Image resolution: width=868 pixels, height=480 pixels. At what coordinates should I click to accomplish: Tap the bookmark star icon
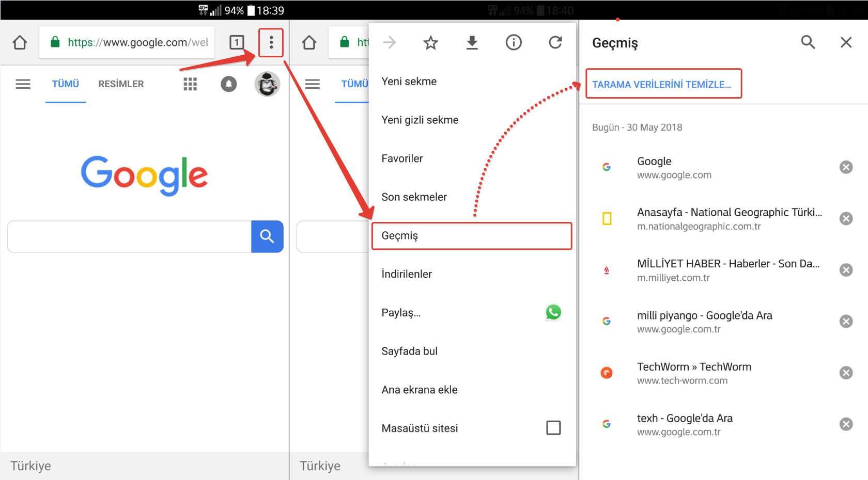[x=430, y=42]
